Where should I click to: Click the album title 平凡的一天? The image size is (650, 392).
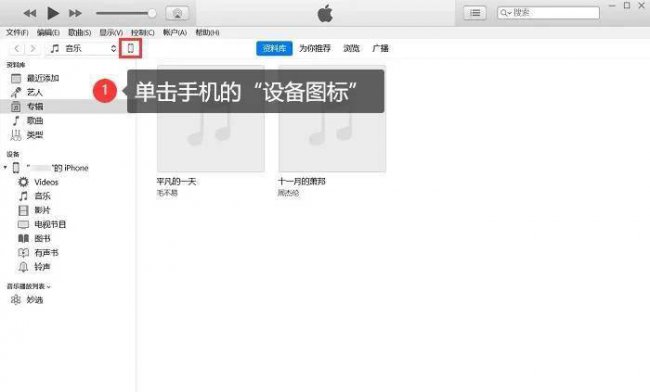pyautogui.click(x=176, y=181)
